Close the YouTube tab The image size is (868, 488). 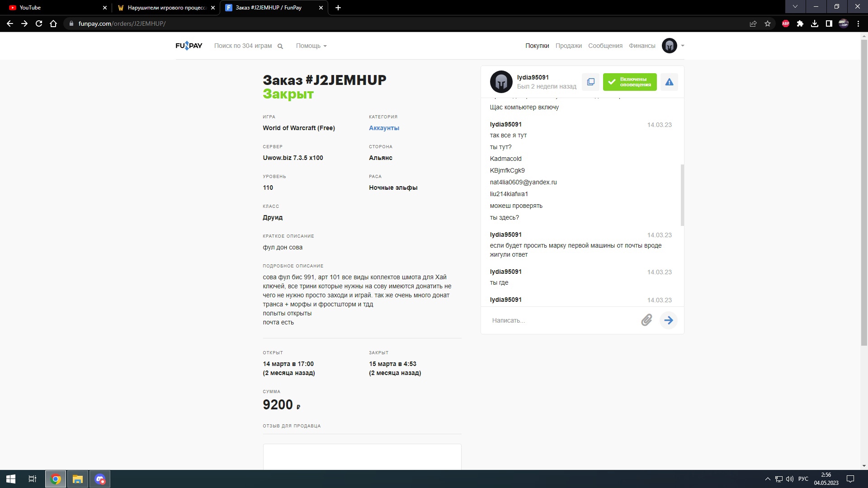105,8
